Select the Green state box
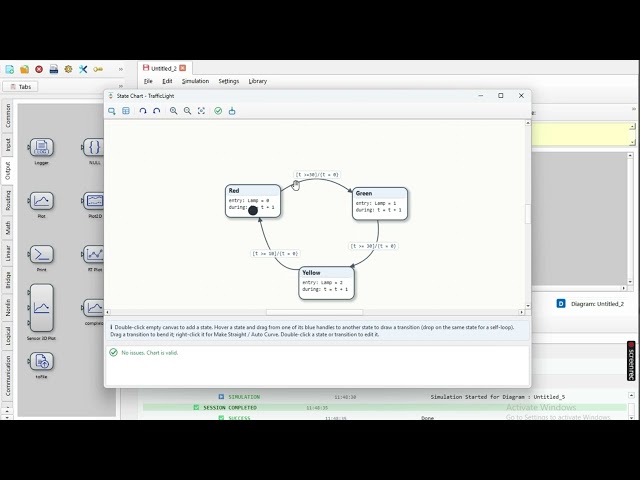Screen dimensions: 640x480 [x=380, y=203]
